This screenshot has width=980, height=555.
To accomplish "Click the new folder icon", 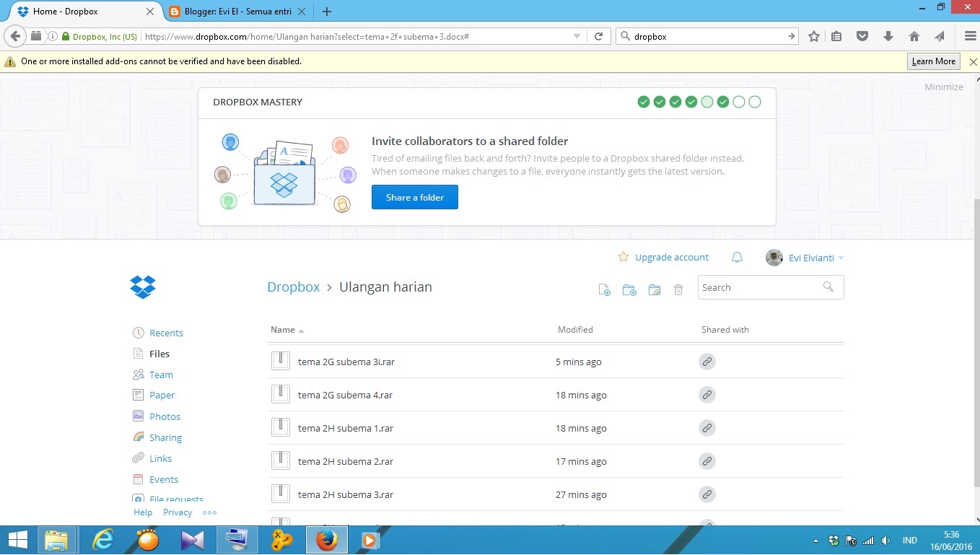I will pos(629,289).
